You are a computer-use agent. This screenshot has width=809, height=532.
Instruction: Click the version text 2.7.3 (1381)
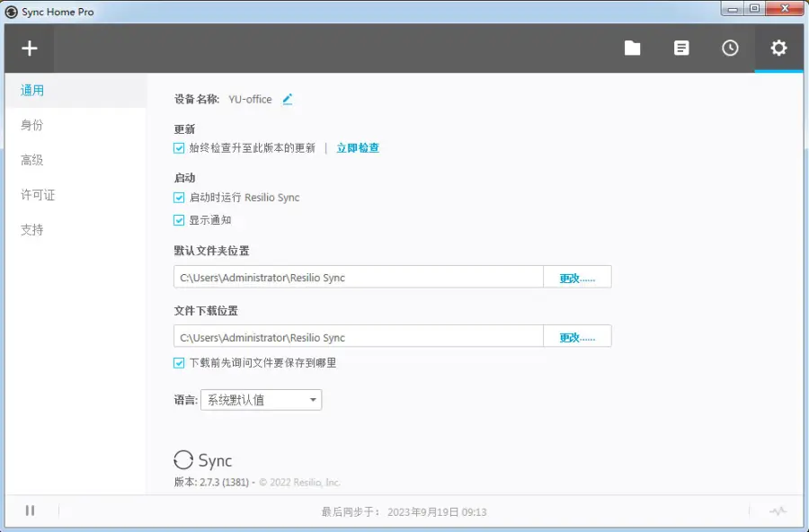[x=224, y=483]
